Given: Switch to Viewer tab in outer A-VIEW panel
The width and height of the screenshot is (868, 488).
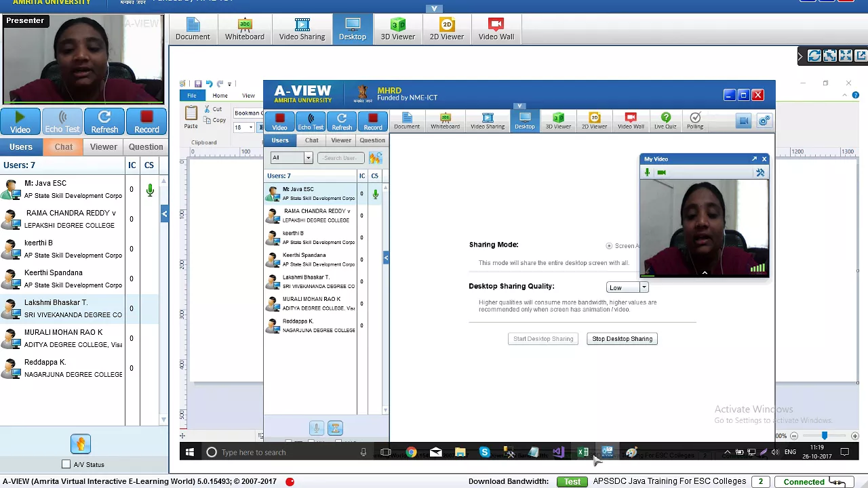Looking at the screenshot, I should [104, 147].
